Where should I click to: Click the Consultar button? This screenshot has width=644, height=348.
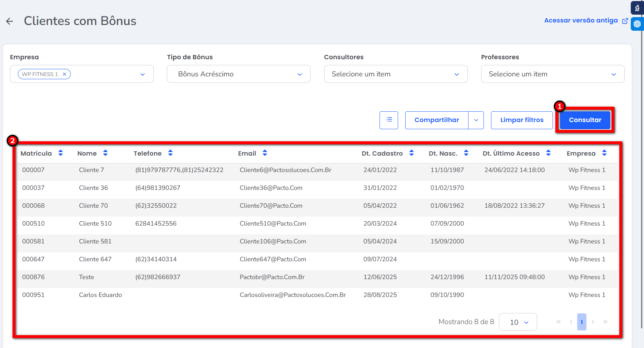[x=585, y=120]
